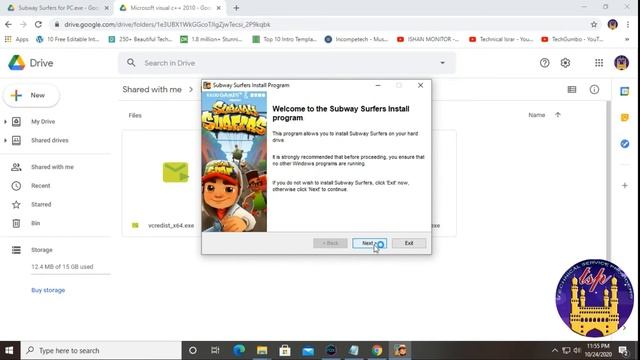Viewport: 640px width, 360px height.
Task: Open the Google apps grid icon
Action: point(599,63)
